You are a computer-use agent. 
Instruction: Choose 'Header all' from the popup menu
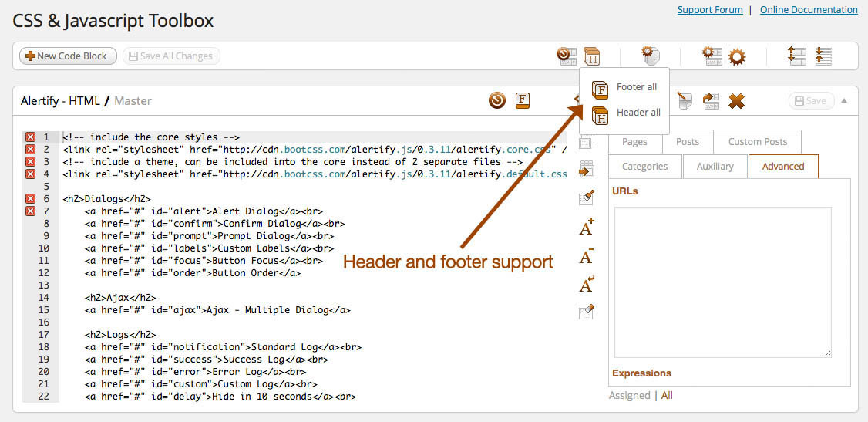(x=638, y=113)
